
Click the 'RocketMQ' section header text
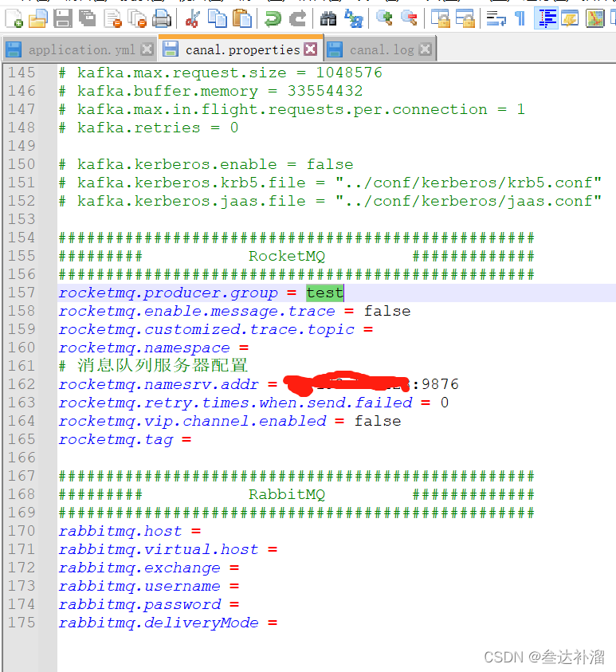[x=287, y=257]
